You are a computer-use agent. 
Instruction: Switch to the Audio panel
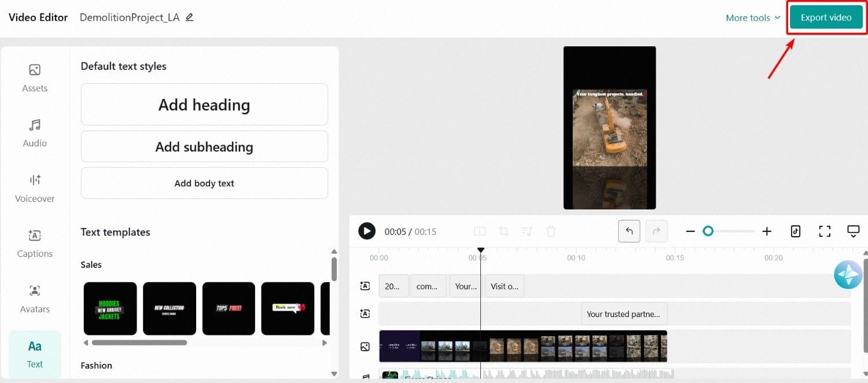[x=35, y=133]
